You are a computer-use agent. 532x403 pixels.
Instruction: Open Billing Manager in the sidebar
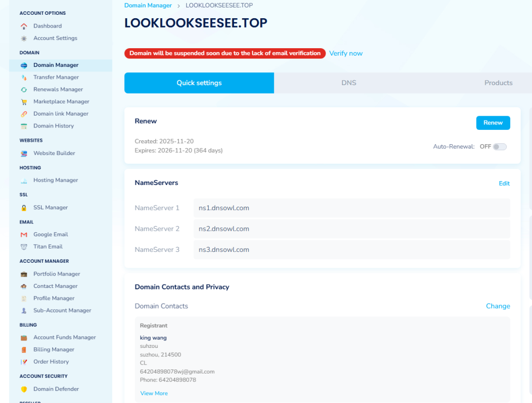[x=54, y=349]
